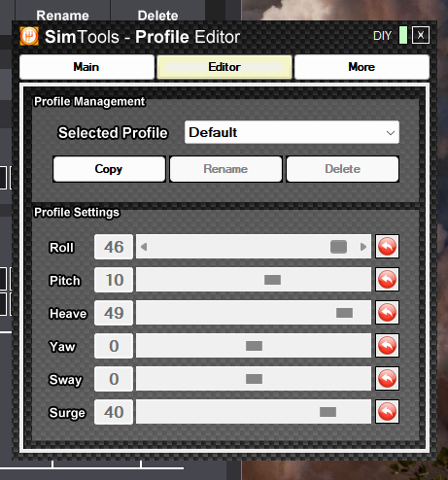Reset the Surge value with red arrow
Viewport: 448px width, 480px height.
(387, 412)
